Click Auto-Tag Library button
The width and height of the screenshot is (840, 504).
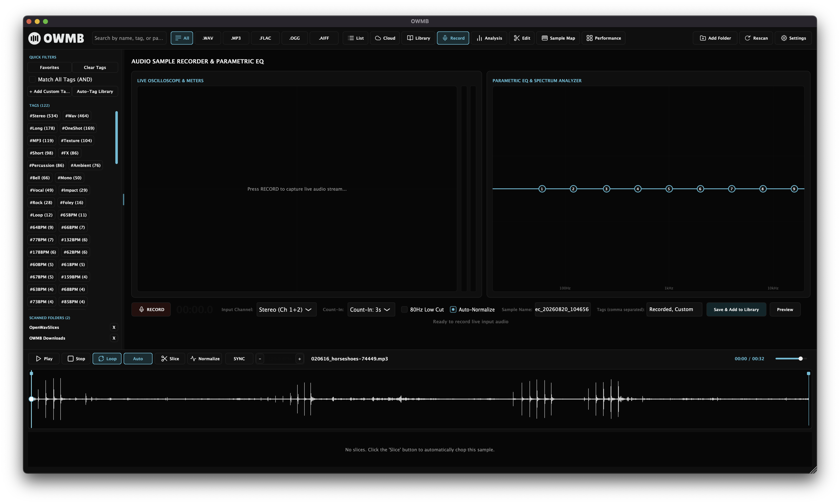click(x=95, y=91)
